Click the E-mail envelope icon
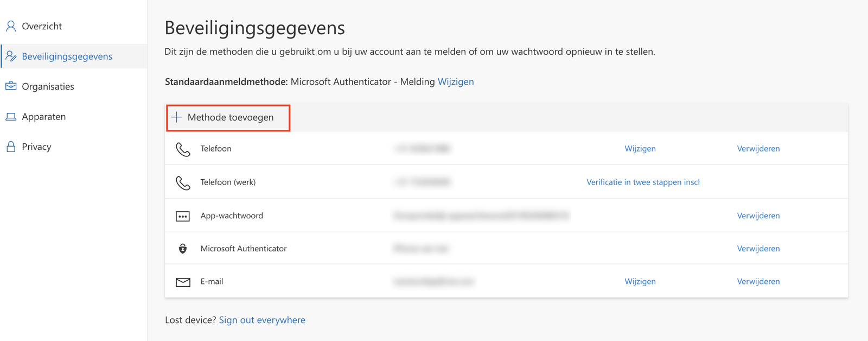868x341 pixels. point(183,282)
